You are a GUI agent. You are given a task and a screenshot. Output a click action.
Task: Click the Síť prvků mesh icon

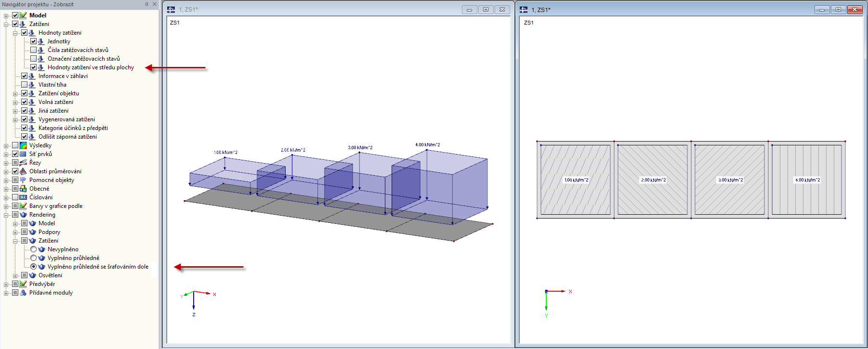point(23,154)
